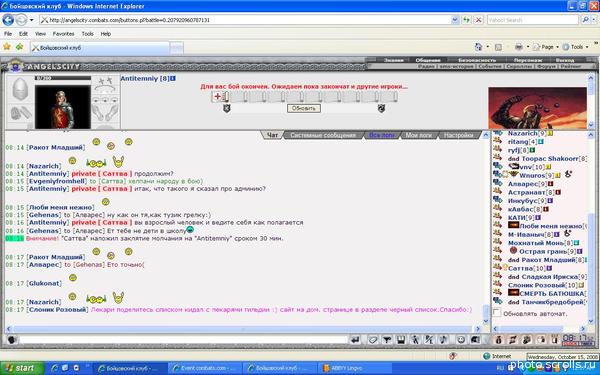Click the money bag icon in bottom bar
The height and width of the screenshot is (375, 600).
[x=498, y=339]
